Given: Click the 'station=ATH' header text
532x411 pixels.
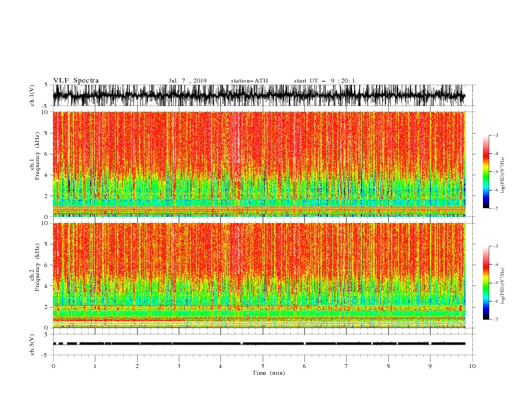Looking at the screenshot, I should pos(249,81).
